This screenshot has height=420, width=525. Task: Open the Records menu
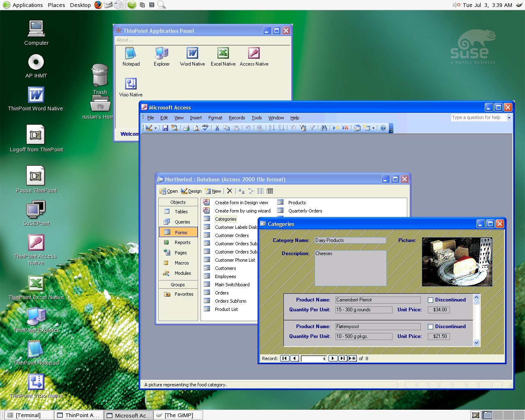click(x=237, y=118)
